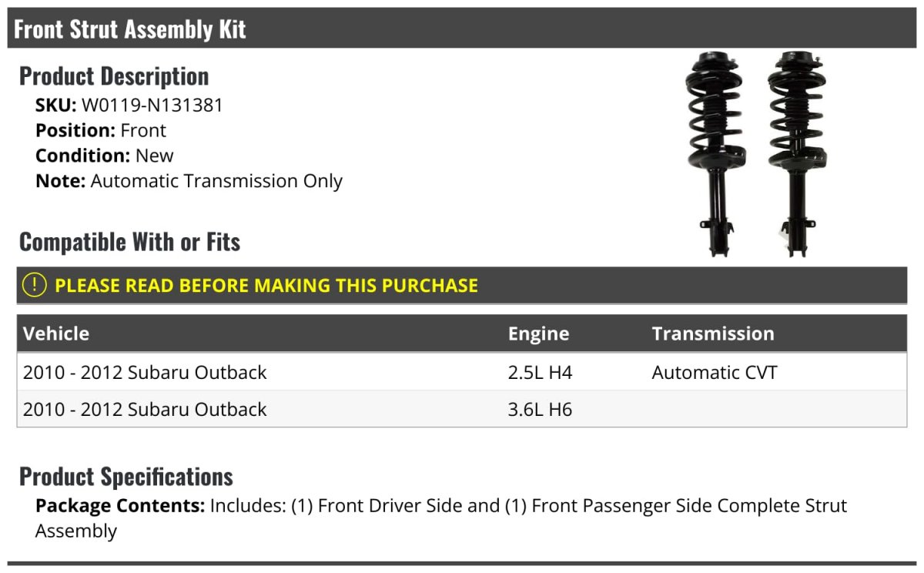Screen dimensions: 924x573
Task: Click the Package Contents label
Action: (119, 506)
